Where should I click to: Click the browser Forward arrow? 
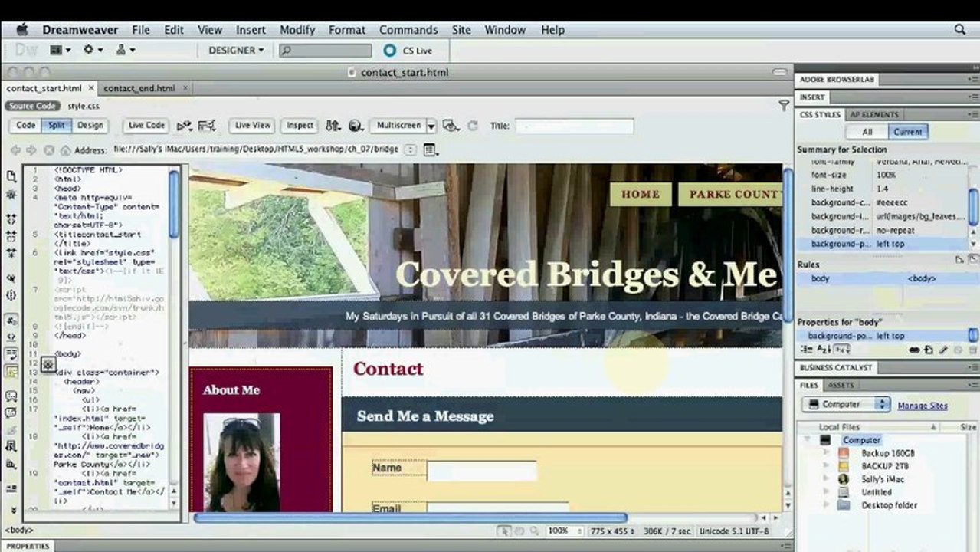click(31, 150)
